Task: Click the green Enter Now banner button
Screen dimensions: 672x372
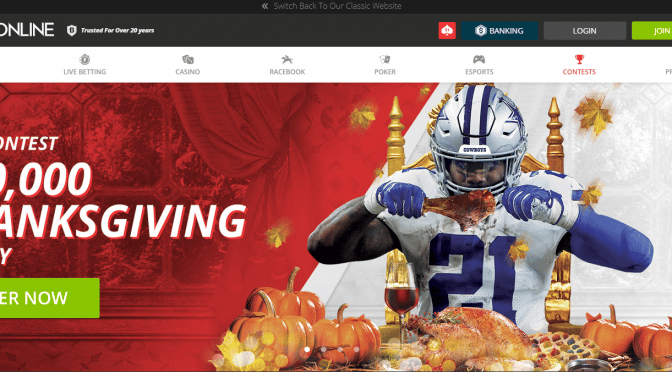Action: pyautogui.click(x=50, y=298)
